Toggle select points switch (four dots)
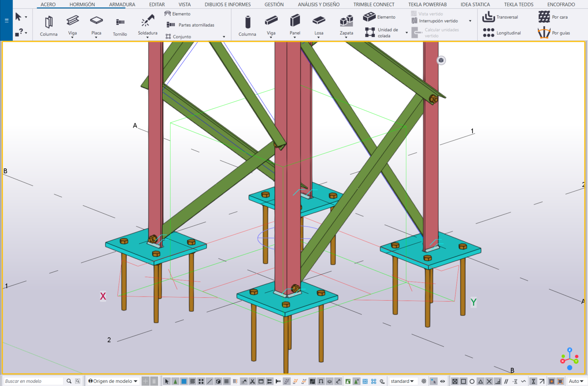Image resolution: width=588 pixels, height=386 pixels. click(x=201, y=381)
